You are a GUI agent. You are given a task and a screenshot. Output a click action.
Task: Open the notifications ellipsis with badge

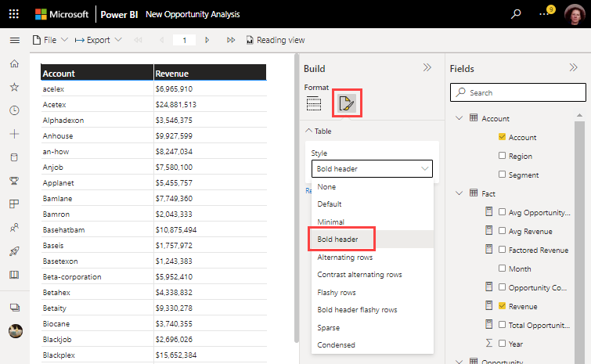546,13
